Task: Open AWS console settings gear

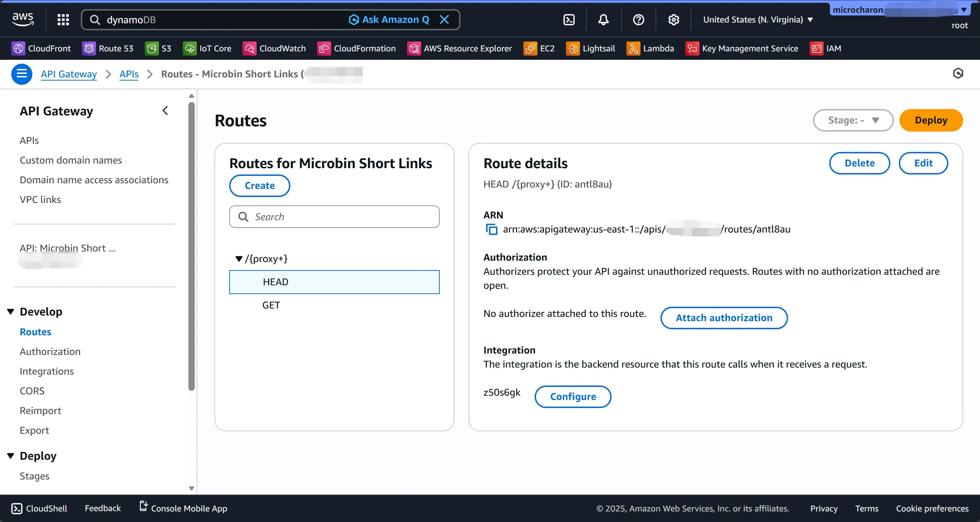Action: click(x=673, y=19)
